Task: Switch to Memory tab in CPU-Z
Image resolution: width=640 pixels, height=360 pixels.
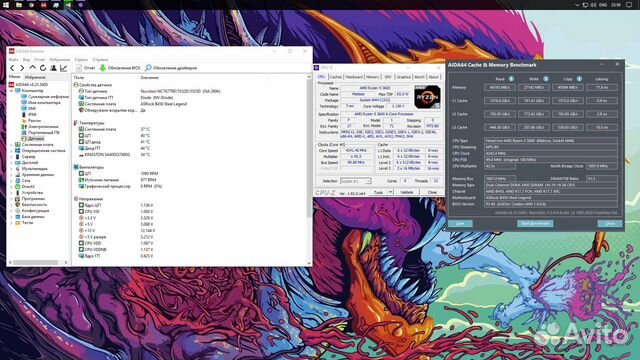Action: pyautogui.click(x=373, y=77)
